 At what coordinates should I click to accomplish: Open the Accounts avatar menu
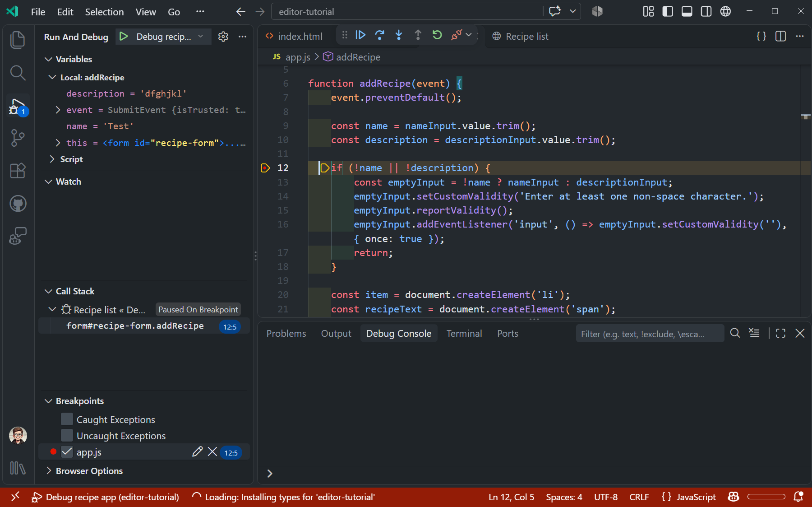18,436
